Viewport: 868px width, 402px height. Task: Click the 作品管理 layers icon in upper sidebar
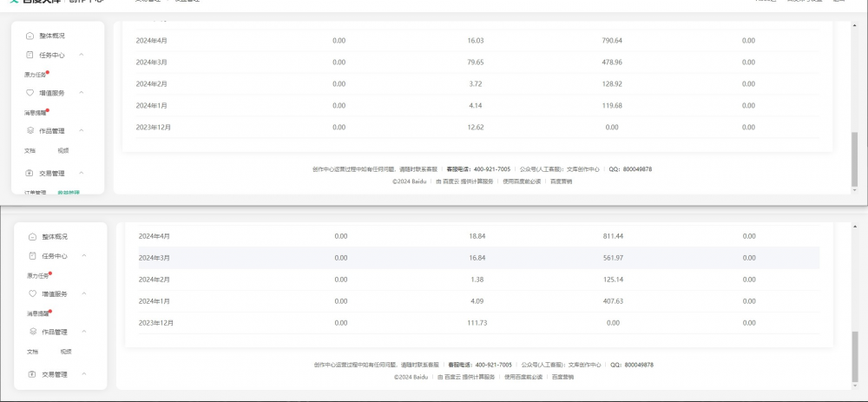(x=30, y=131)
